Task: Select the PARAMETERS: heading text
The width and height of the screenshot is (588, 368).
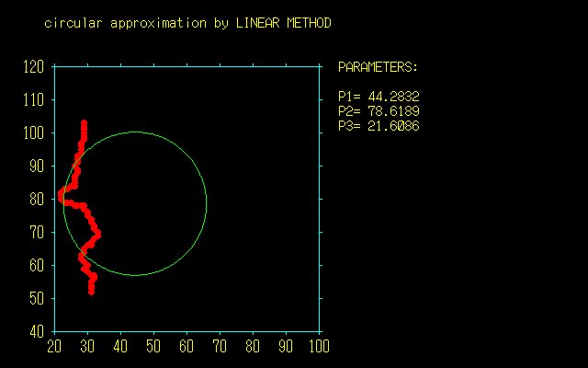Action: click(x=378, y=67)
